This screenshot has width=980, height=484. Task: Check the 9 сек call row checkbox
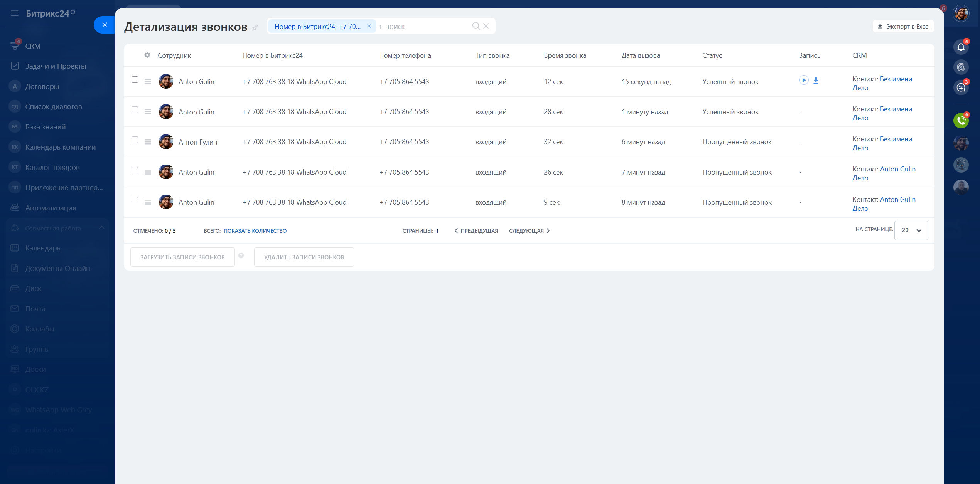click(x=135, y=200)
